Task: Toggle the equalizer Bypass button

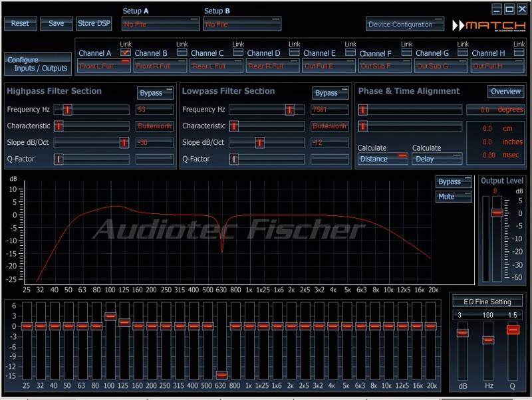Action: [454, 181]
